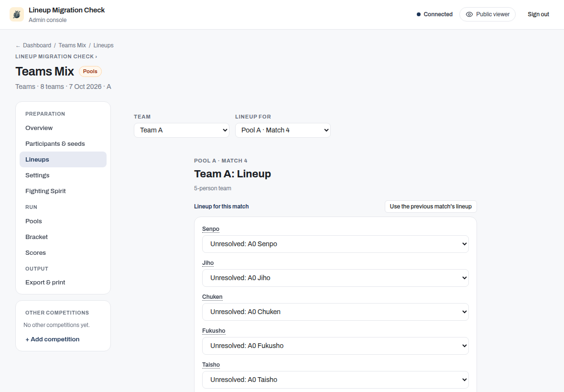Screen dimensions: 564x392
Task: Open Overview in sidebar
Action: (63, 128)
